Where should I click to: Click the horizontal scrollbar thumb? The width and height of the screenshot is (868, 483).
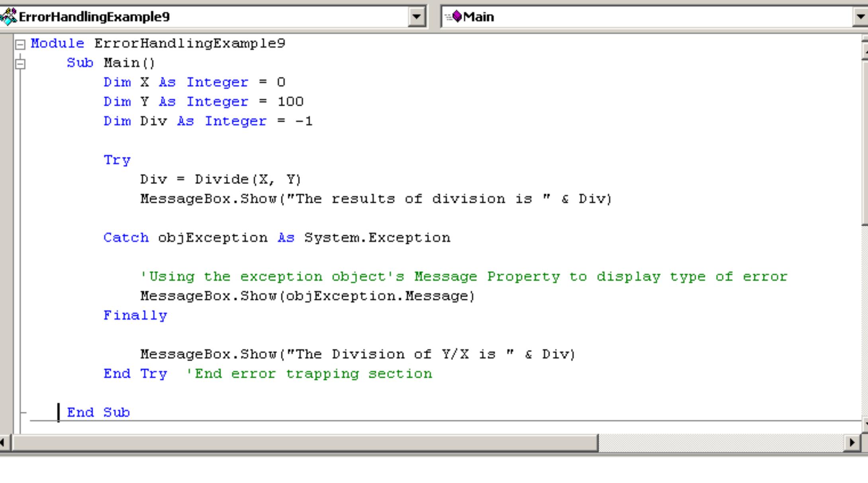click(305, 442)
